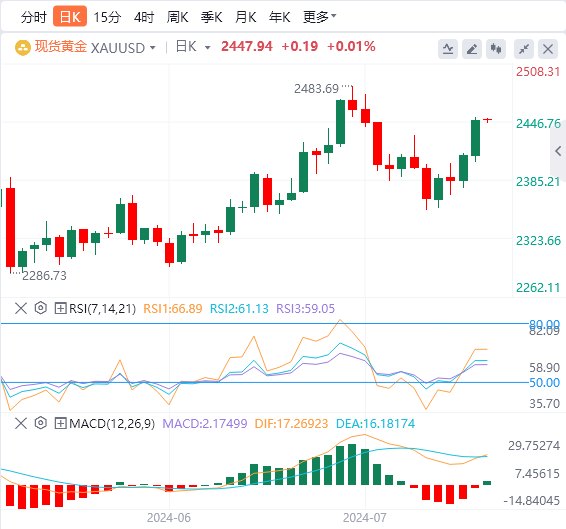The width and height of the screenshot is (566, 529).
Task: Expand the side panel with left chevron
Action: pos(558,151)
